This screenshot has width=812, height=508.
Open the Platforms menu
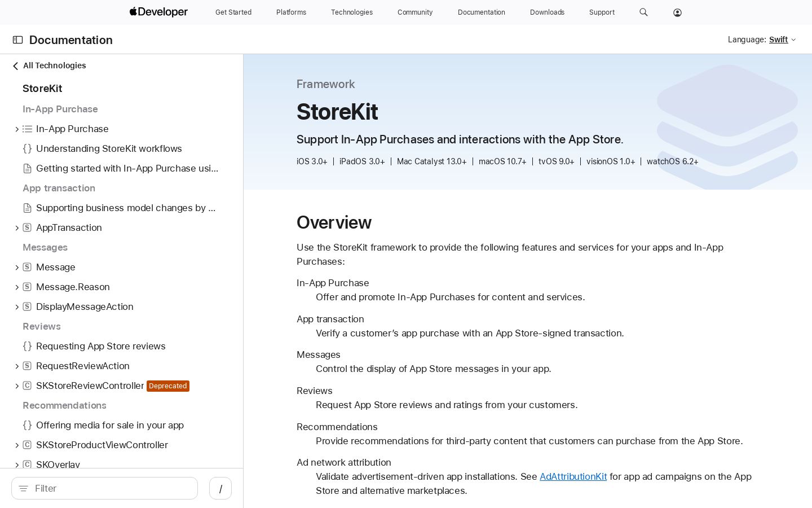(292, 12)
